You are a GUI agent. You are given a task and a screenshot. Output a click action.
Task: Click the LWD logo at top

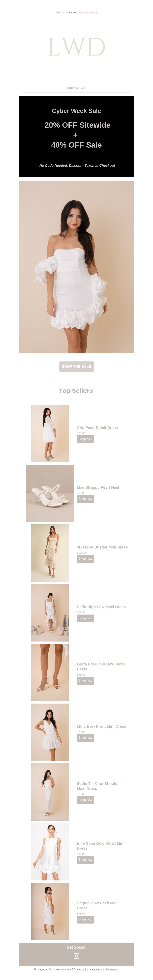(76, 47)
